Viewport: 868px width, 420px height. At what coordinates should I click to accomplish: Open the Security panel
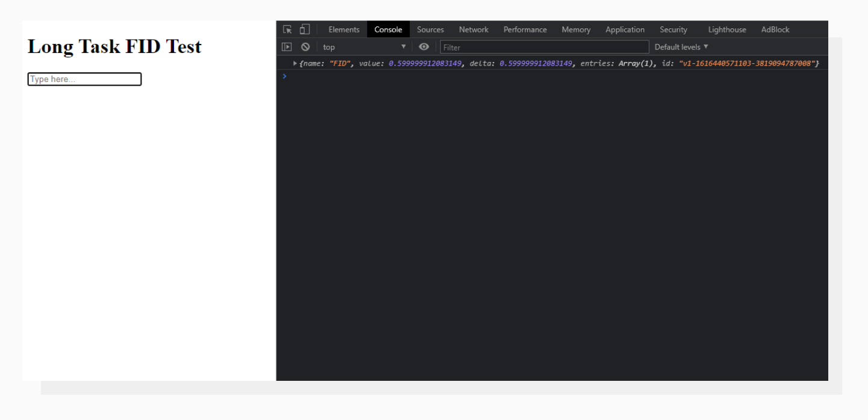673,29
